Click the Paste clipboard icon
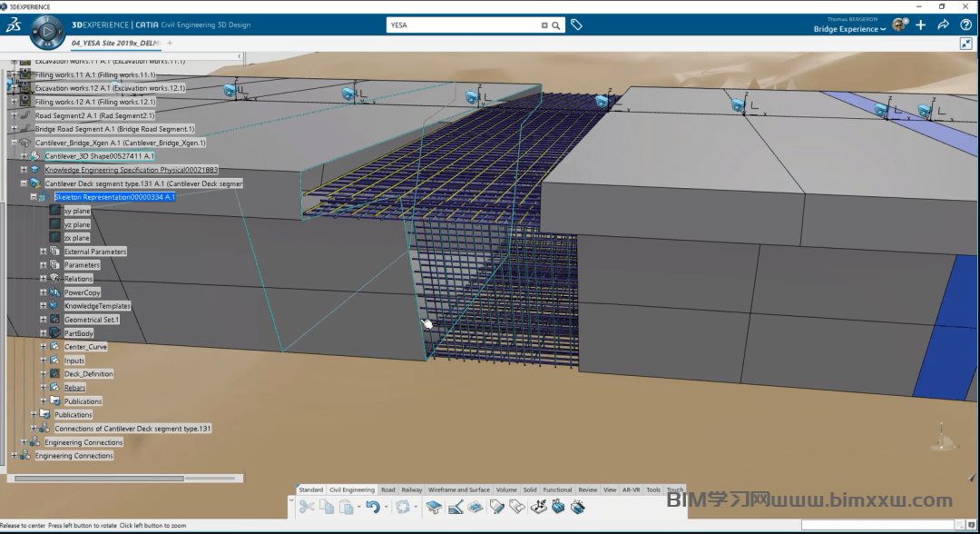Screen dimensions: 980x534 (x=346, y=507)
